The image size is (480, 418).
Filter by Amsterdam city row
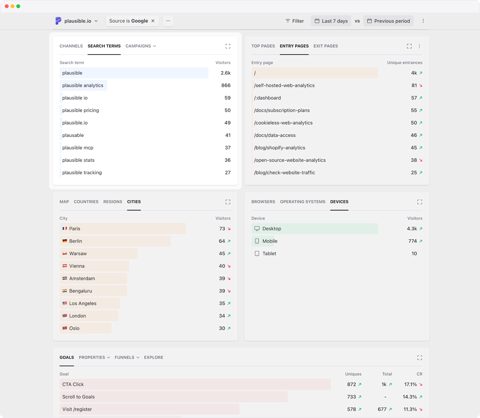point(145,278)
